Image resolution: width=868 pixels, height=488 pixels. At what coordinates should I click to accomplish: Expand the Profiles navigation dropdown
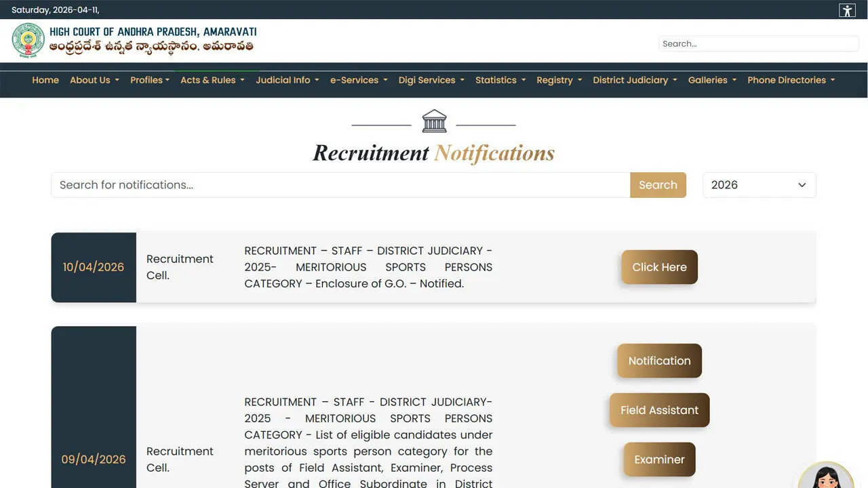[x=150, y=80]
